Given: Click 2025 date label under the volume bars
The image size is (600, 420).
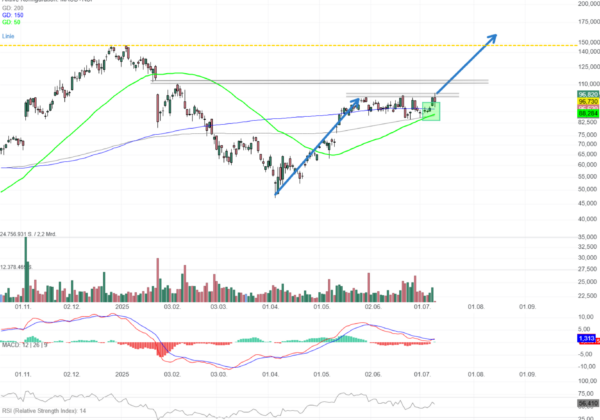Looking at the screenshot, I should tap(122, 307).
